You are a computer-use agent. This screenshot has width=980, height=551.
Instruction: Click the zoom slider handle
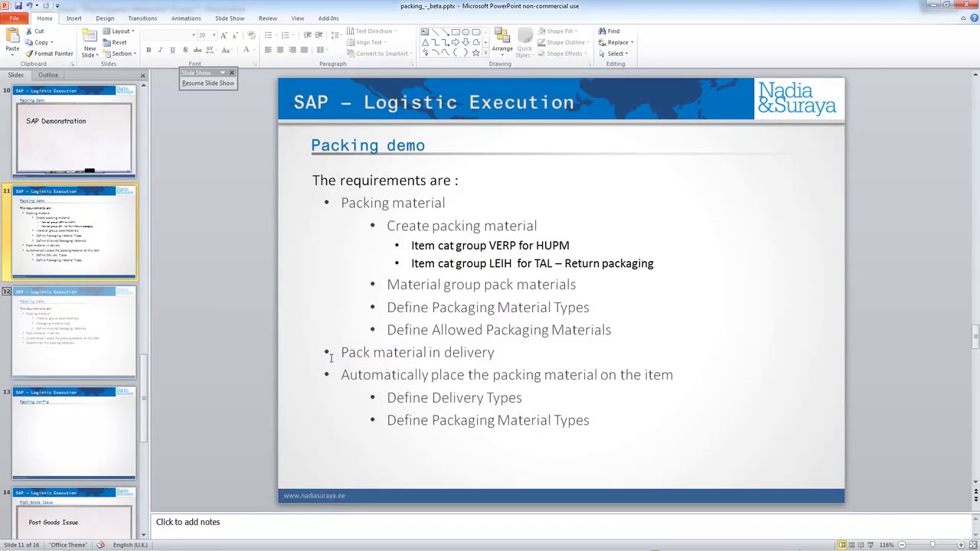[933, 545]
